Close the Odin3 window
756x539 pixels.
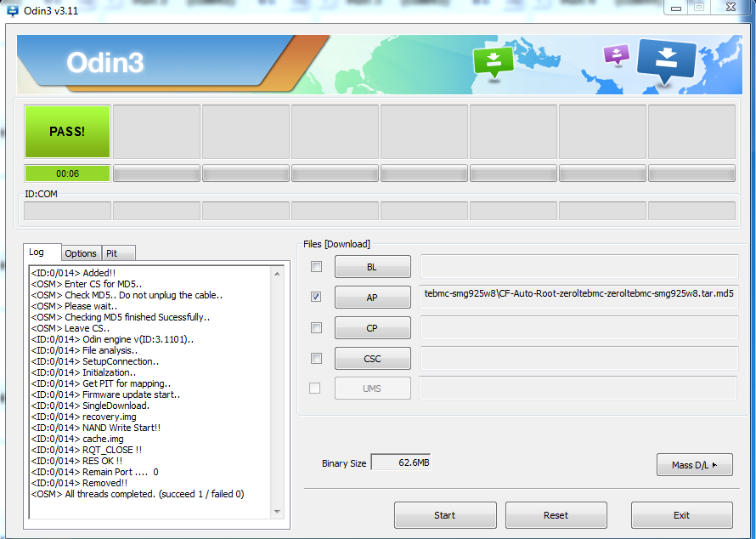729,7
